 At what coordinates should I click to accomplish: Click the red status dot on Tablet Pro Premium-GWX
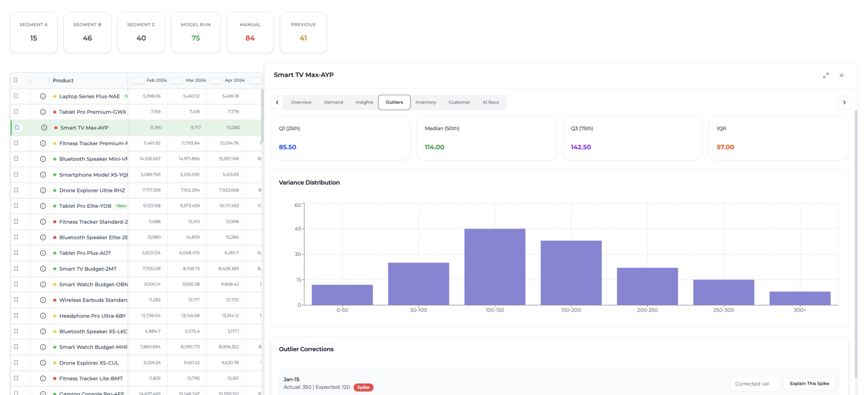(x=55, y=112)
